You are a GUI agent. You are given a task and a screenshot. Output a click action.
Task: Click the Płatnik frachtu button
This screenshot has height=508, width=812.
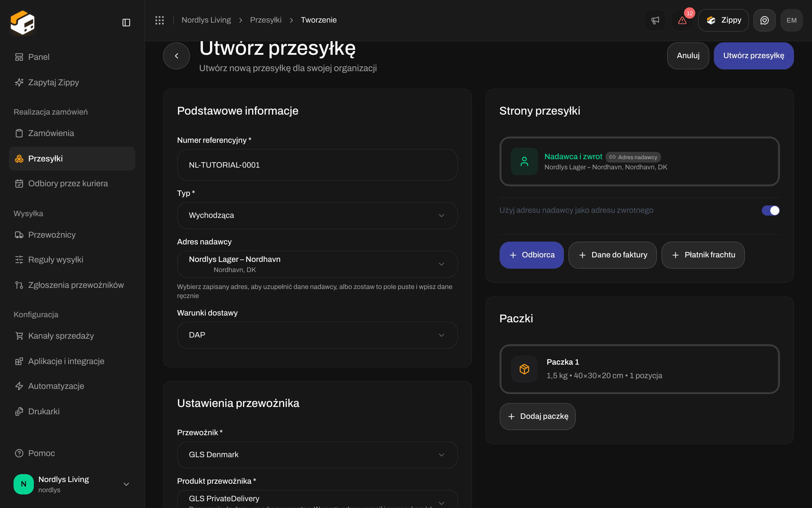pos(703,255)
